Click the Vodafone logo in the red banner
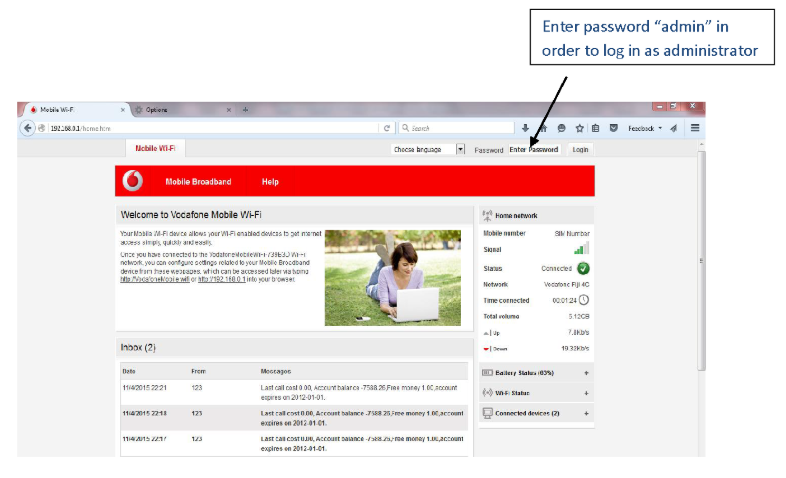 point(133,181)
